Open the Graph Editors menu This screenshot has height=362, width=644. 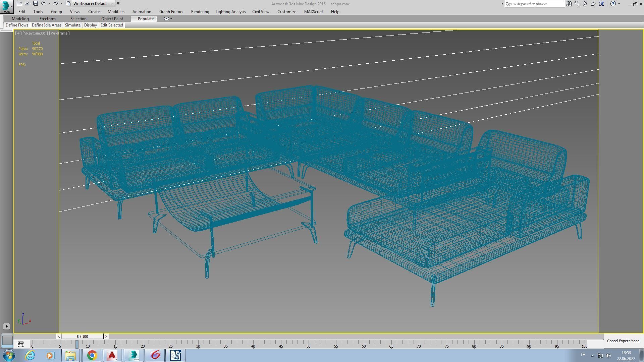point(171,12)
